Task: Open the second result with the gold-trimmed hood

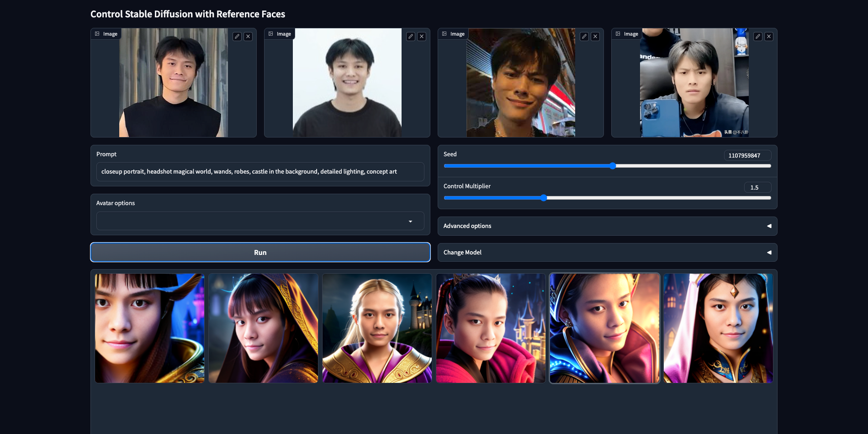Action: click(263, 328)
